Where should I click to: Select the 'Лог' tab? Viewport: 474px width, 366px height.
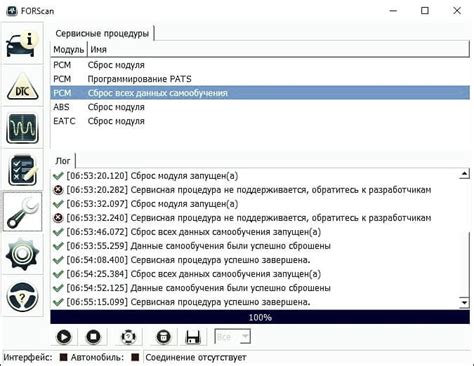pyautogui.click(x=63, y=161)
